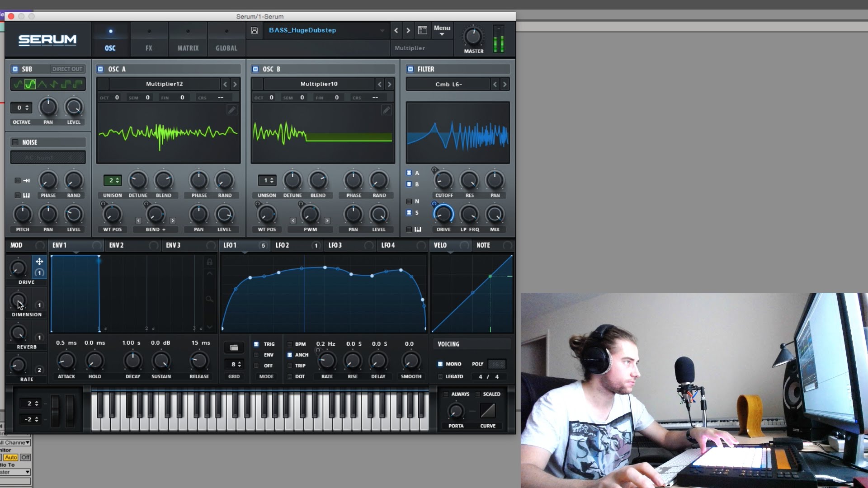Click Auto monitor button in DAW
The height and width of the screenshot is (488, 868).
click(x=11, y=457)
